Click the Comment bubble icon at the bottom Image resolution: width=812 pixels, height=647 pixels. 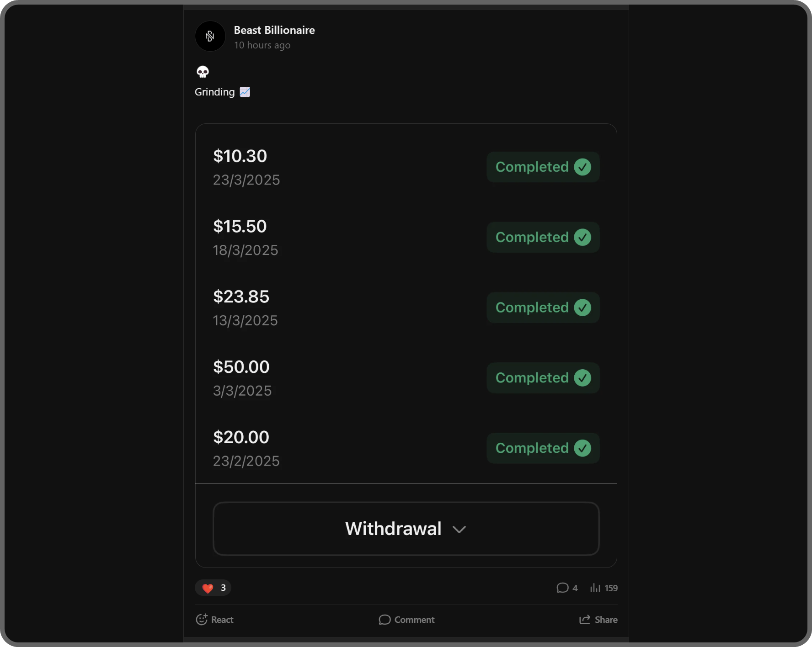(x=384, y=620)
